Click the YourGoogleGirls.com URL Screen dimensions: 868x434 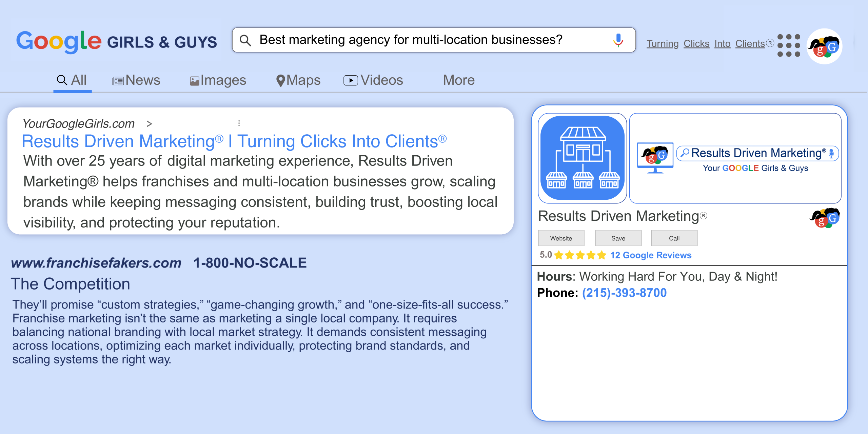(79, 124)
